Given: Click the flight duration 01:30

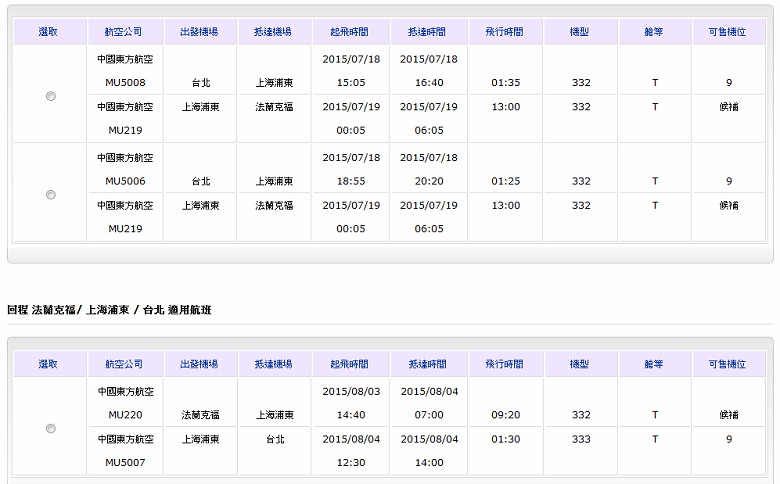Looking at the screenshot, I should (506, 439).
